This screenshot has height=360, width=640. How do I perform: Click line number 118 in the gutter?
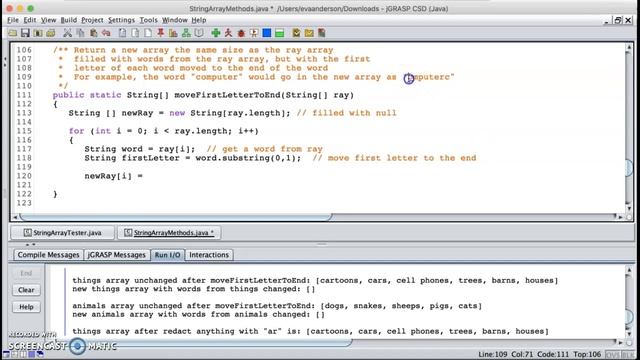[24, 158]
